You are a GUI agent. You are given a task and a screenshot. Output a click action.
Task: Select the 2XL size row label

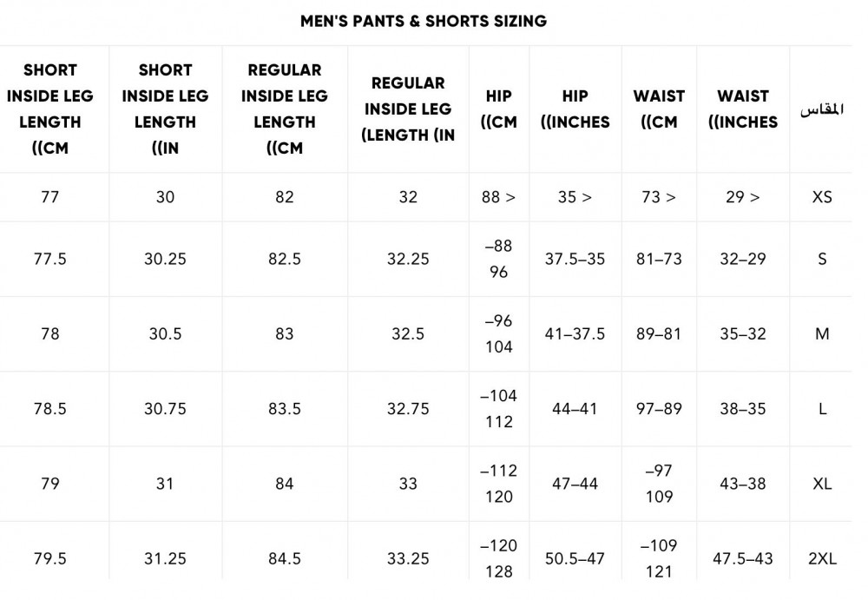coord(822,558)
